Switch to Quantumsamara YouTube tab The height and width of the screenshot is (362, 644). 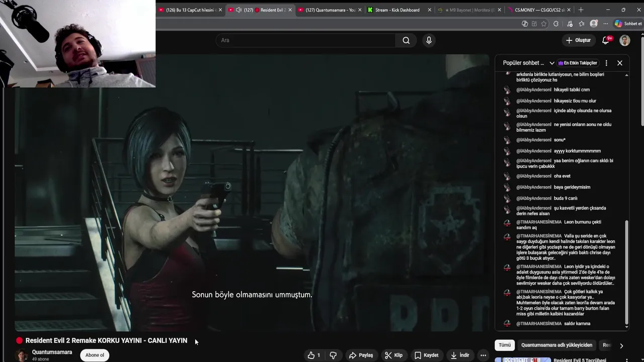330,10
